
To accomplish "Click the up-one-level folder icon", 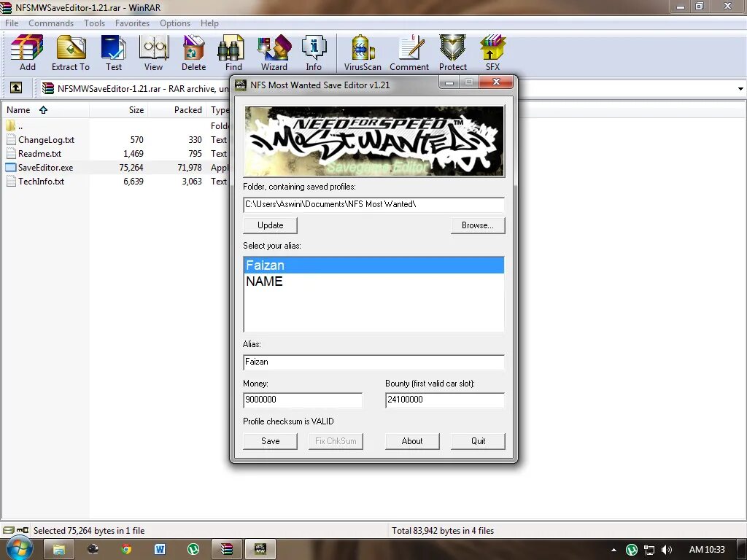I will [x=16, y=87].
